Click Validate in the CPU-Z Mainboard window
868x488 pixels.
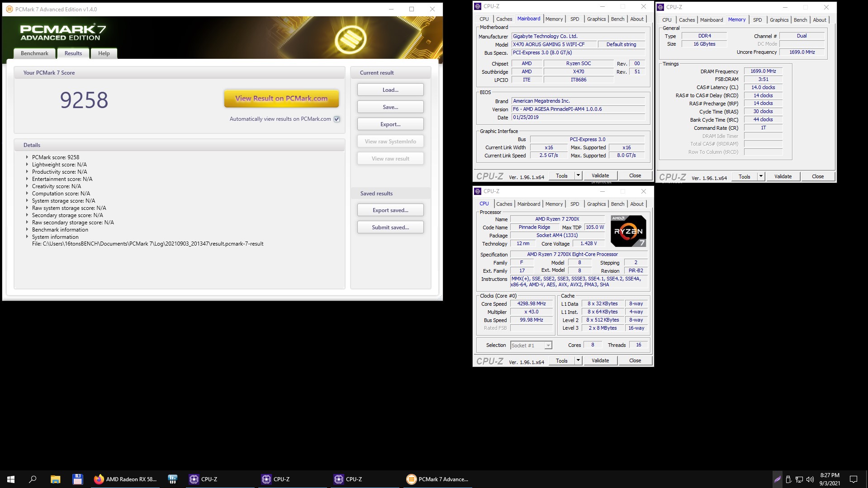tap(600, 175)
